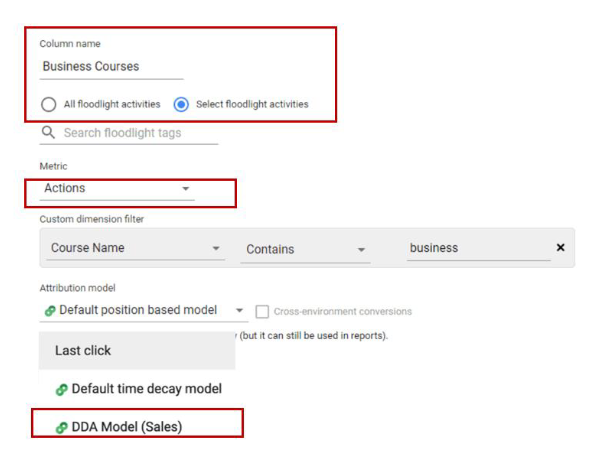Click the Column name text field
The width and height of the screenshot is (601, 465).
pyautogui.click(x=111, y=67)
